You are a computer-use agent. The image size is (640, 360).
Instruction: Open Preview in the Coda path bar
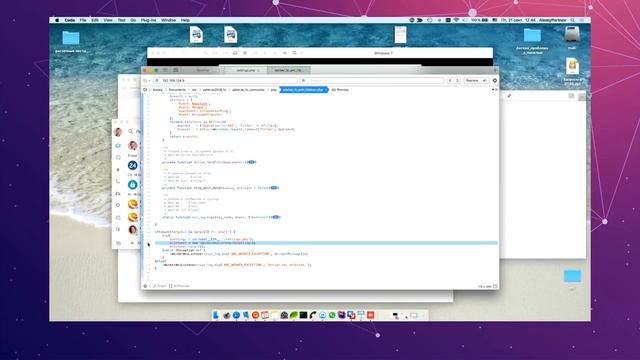[340, 89]
